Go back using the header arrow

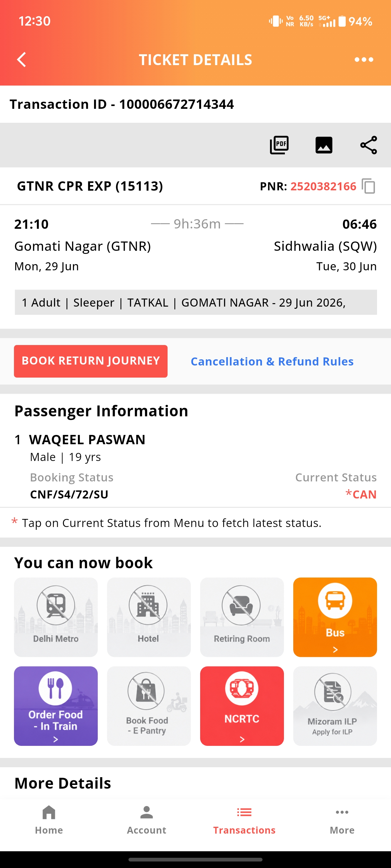pos(22,60)
